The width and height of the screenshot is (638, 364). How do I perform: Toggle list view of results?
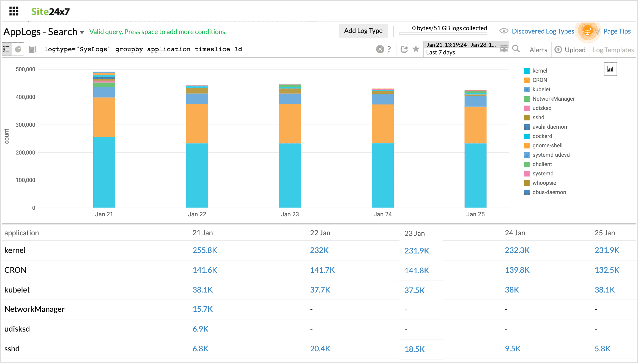click(x=7, y=49)
